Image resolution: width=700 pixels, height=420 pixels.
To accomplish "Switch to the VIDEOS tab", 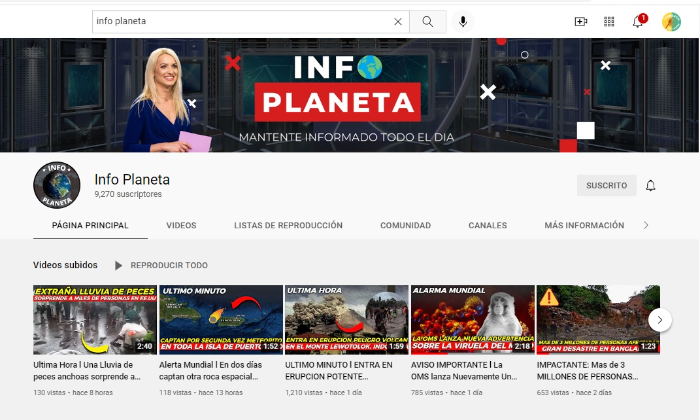I will (x=181, y=225).
